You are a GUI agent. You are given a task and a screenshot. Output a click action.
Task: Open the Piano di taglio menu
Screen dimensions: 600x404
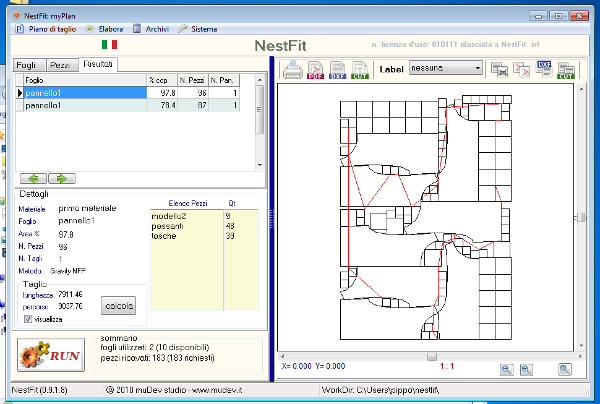coord(46,29)
